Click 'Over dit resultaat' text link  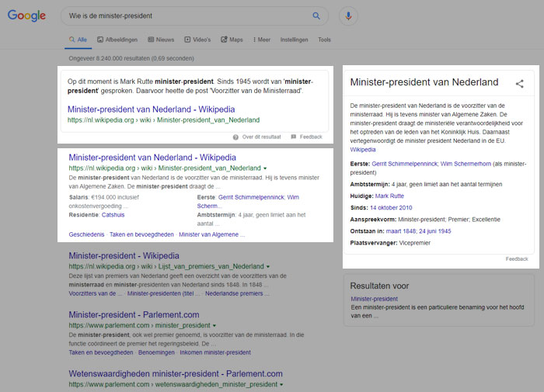click(x=262, y=137)
